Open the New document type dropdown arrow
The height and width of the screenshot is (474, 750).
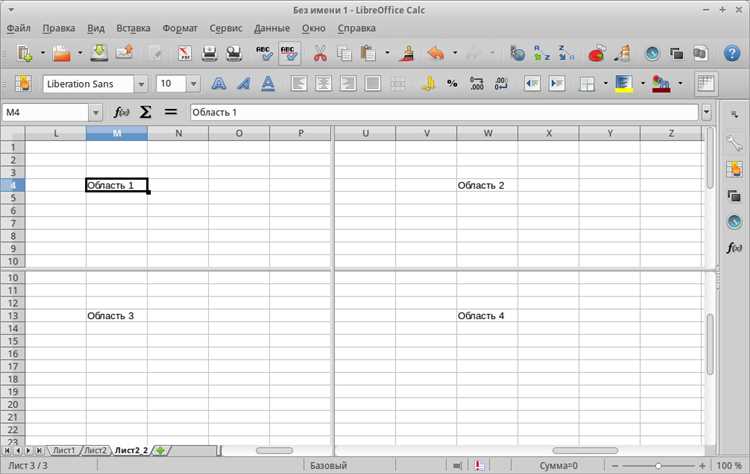tap(43, 53)
